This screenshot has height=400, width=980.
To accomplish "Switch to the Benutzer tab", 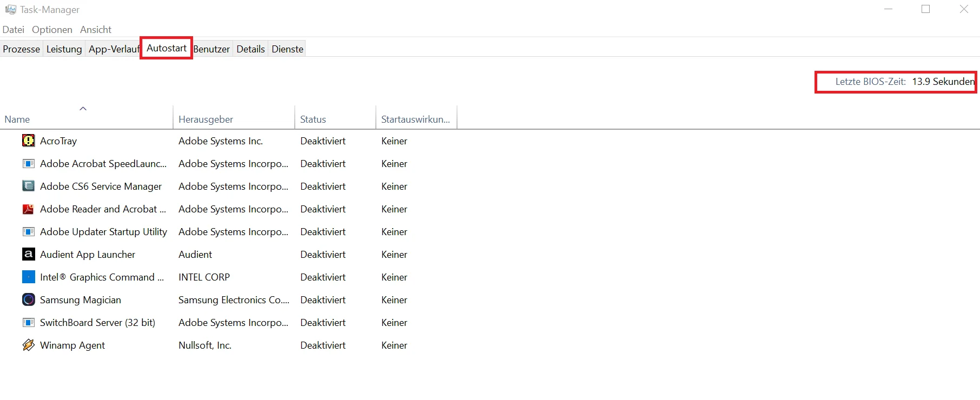I will 211,49.
